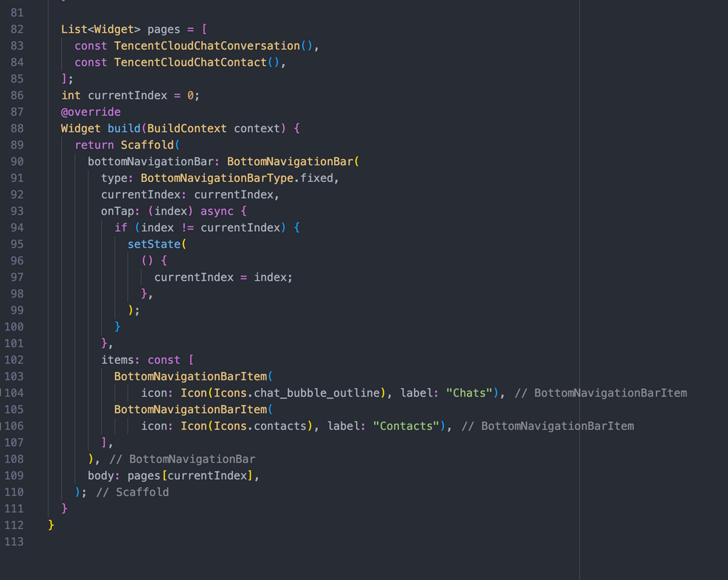Click the "if" keyword on line 94
This screenshot has height=580, width=728.
121,228
